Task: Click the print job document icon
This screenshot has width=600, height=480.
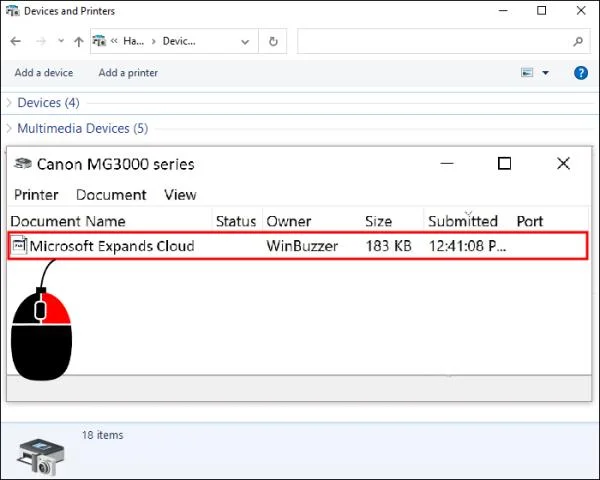Action: point(19,245)
